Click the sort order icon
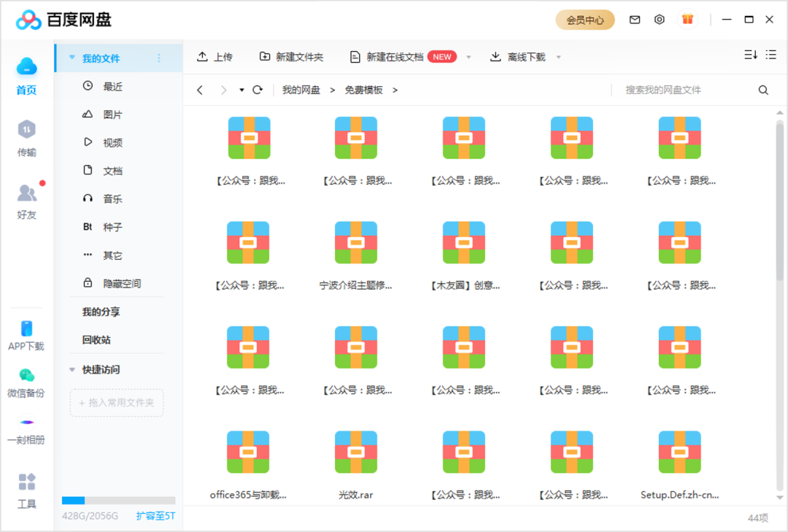 751,55
